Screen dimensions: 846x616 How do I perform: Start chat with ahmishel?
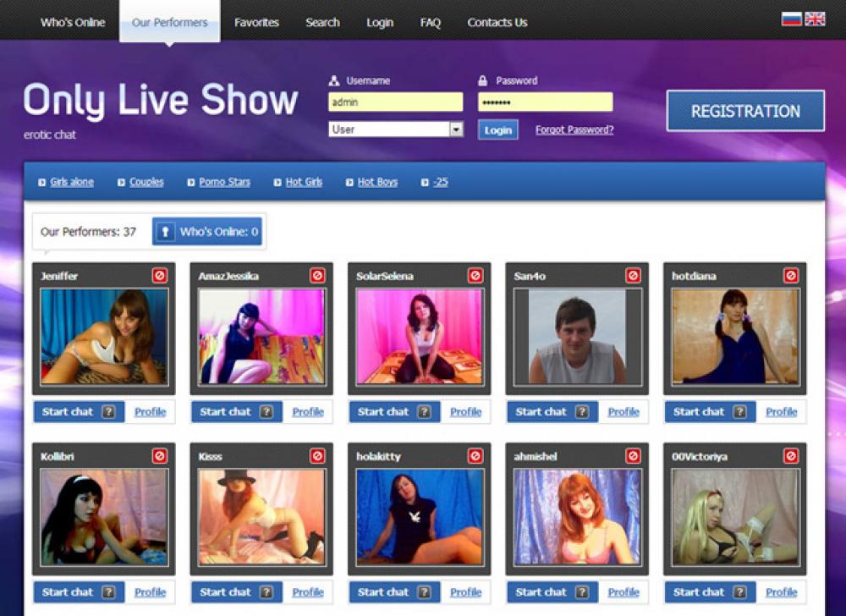(541, 592)
